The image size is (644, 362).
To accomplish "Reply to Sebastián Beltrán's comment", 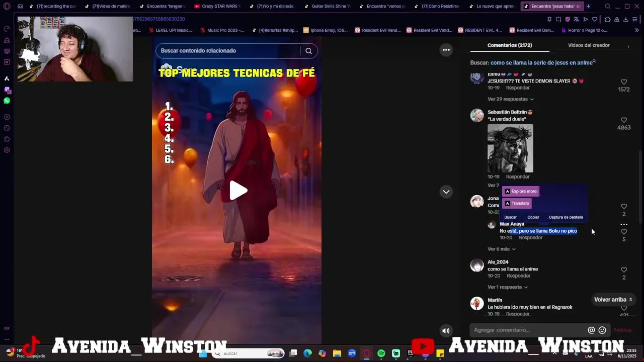I will (x=518, y=177).
